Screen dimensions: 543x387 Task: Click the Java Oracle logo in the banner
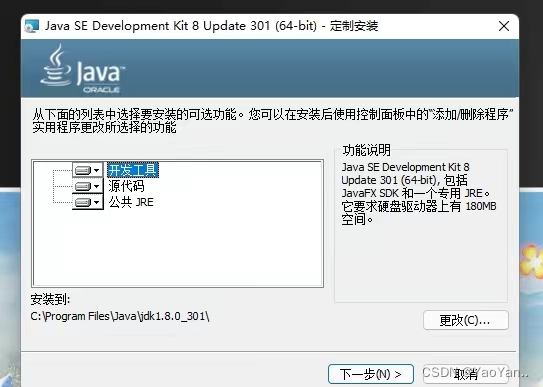coord(82,69)
